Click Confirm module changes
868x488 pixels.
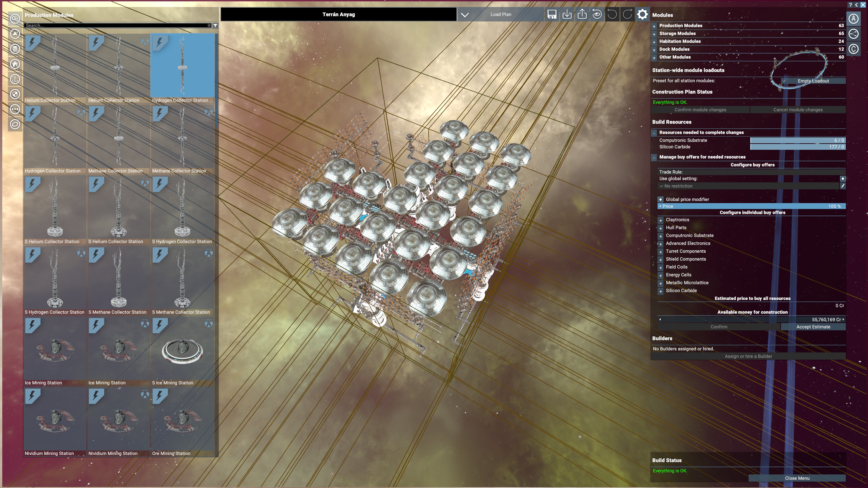coord(700,110)
